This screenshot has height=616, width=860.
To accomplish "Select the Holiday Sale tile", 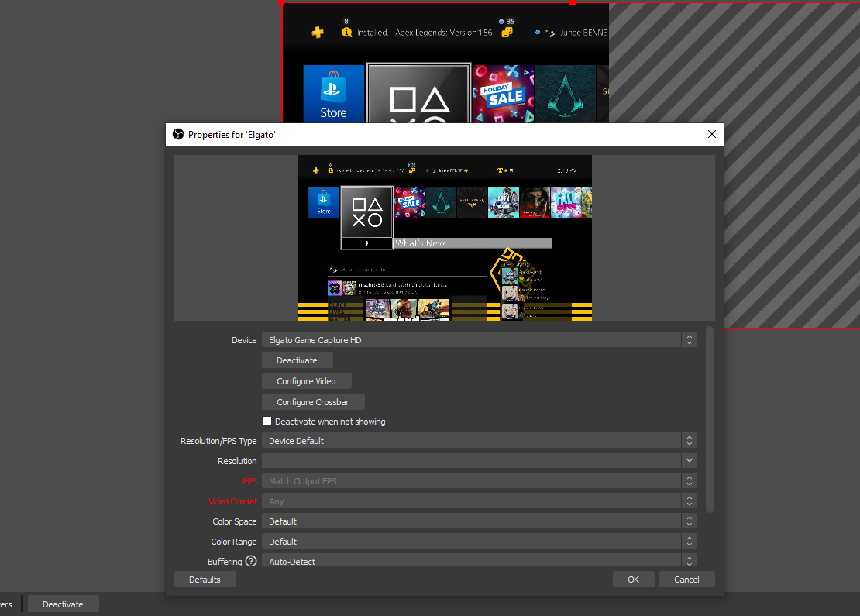I will (x=502, y=93).
